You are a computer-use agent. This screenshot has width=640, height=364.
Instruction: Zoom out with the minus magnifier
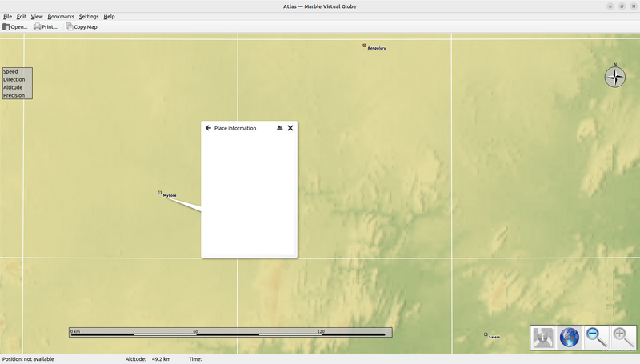pos(596,337)
